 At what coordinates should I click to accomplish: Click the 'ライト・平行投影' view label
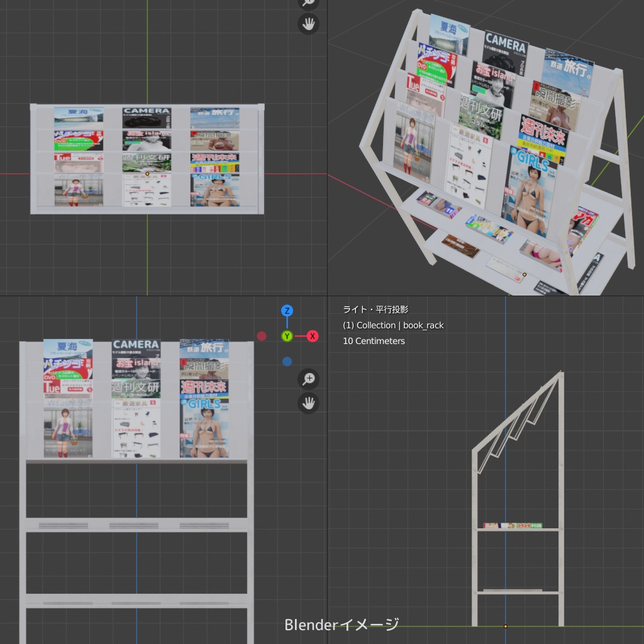(375, 309)
